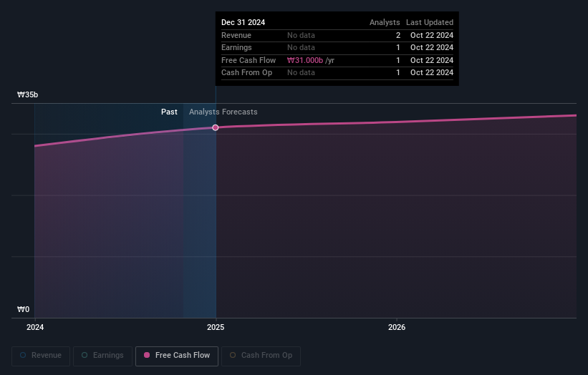Click the ₩0 y-axis label
The height and width of the screenshot is (375, 588).
point(23,309)
